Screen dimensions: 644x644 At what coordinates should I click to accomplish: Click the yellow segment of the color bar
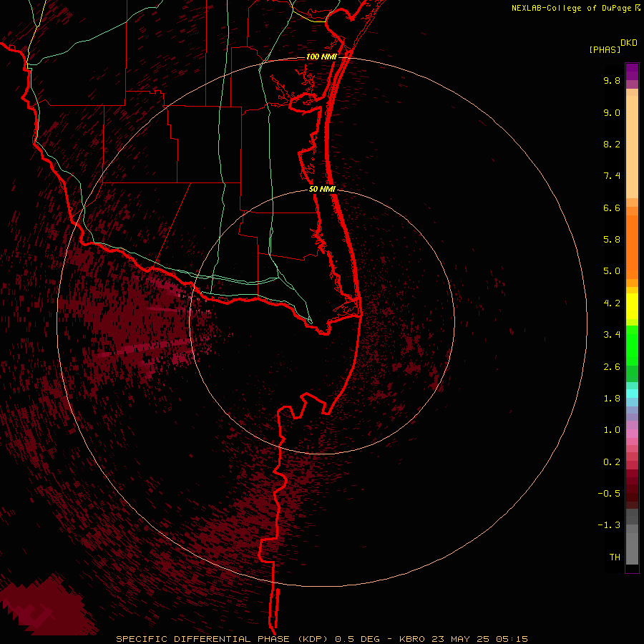(632, 306)
